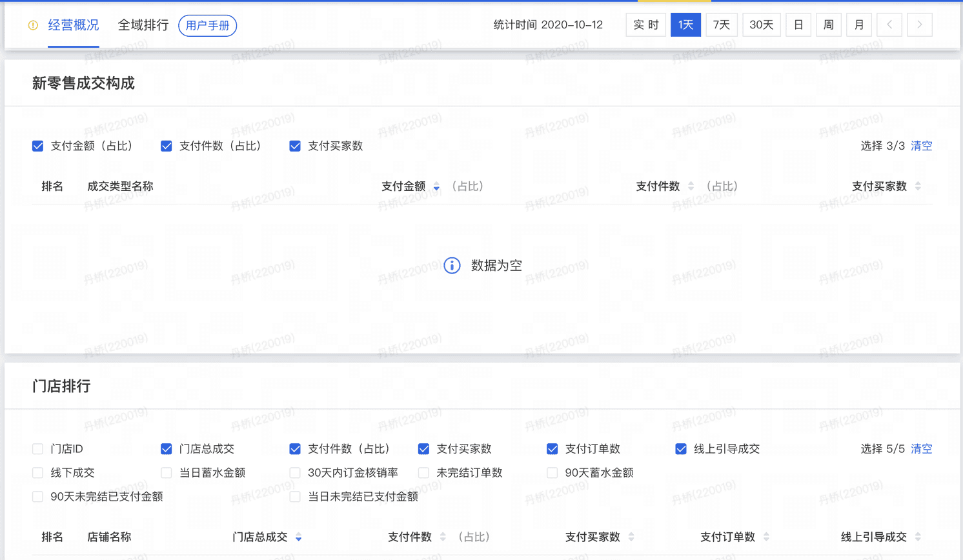Select 7天 time range
The width and height of the screenshot is (963, 560).
[x=722, y=25]
